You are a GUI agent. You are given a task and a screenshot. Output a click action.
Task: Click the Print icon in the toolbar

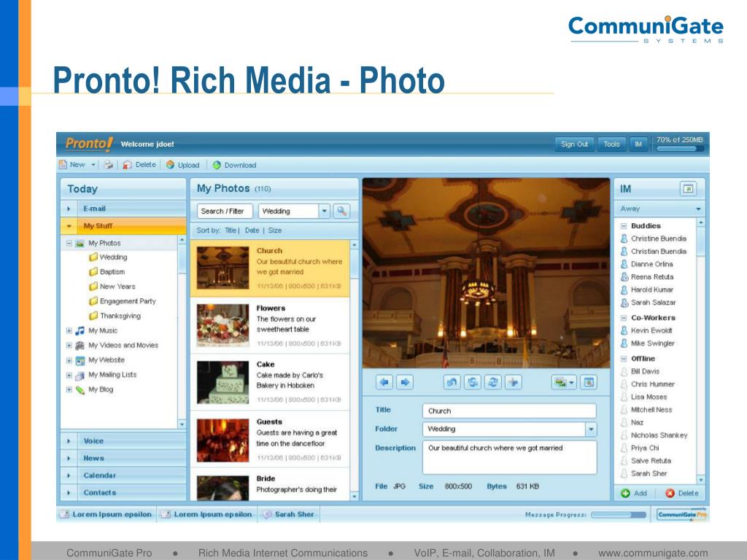click(109, 165)
